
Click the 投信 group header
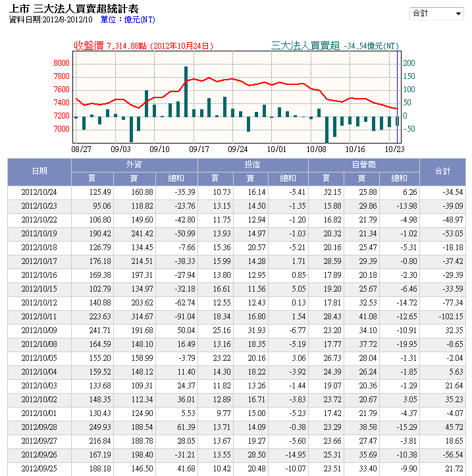coord(253,165)
